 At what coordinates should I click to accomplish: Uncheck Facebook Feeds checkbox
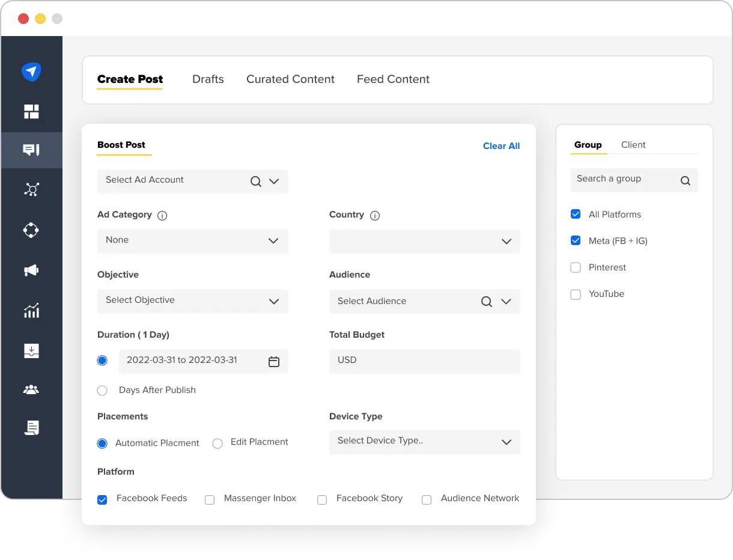coord(102,500)
